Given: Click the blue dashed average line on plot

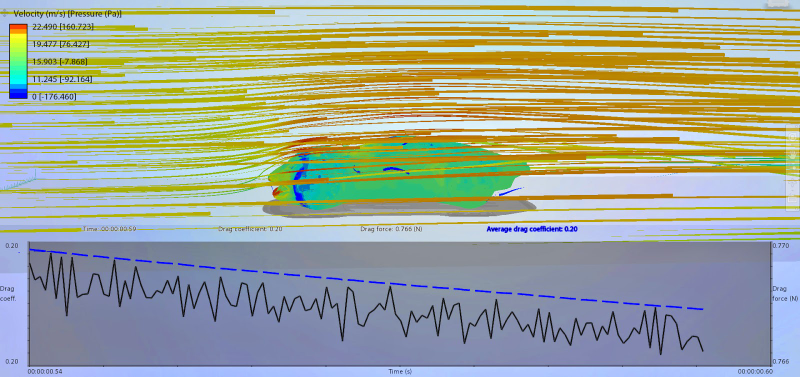Looking at the screenshot, I should (x=366, y=280).
